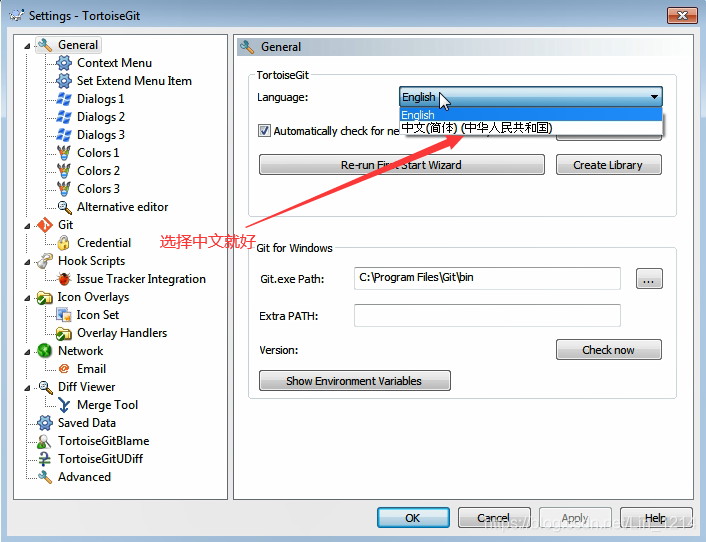Image resolution: width=706 pixels, height=542 pixels.
Task: Click the Colors 2 palette icon
Action: pyautogui.click(x=64, y=171)
